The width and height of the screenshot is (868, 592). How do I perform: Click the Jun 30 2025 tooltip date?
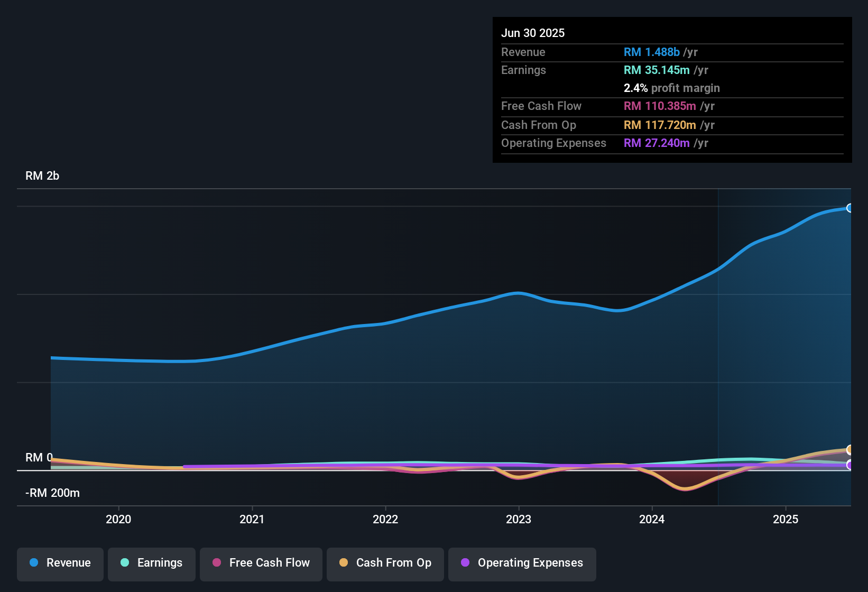point(533,33)
